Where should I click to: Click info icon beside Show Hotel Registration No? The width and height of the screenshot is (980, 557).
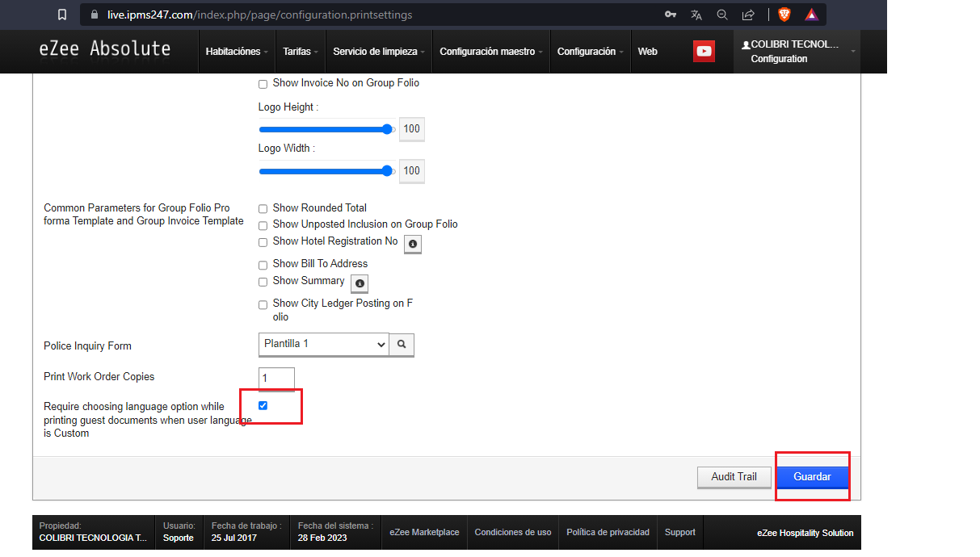413,244
